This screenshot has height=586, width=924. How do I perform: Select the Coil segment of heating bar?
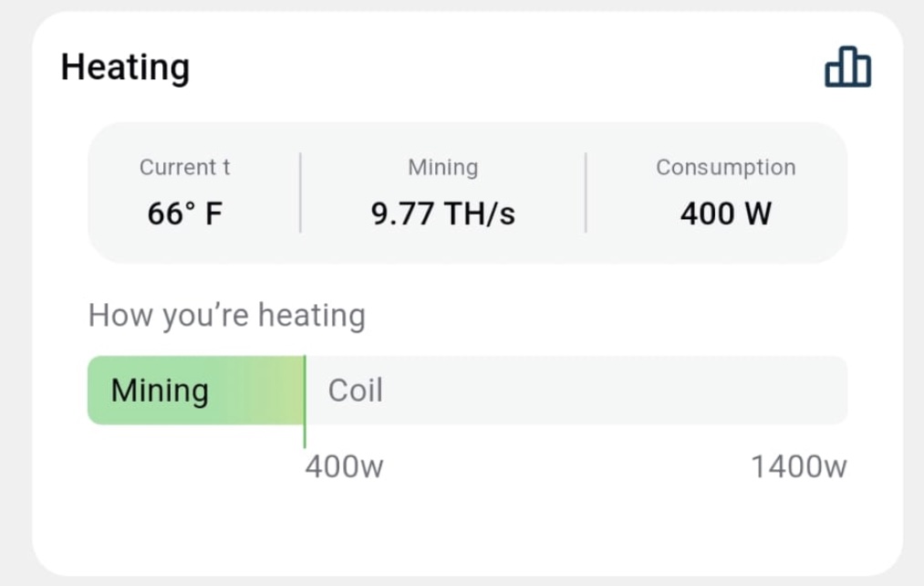[x=575, y=391]
